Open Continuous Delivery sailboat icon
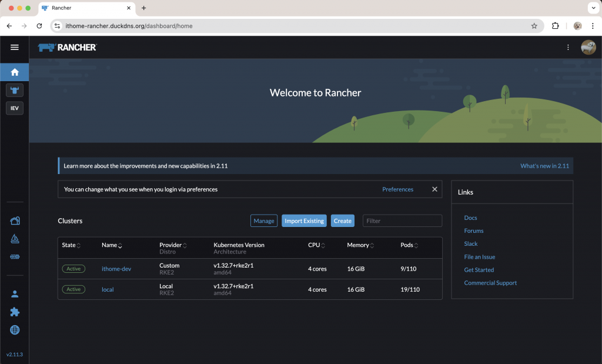602x364 pixels. point(15,238)
